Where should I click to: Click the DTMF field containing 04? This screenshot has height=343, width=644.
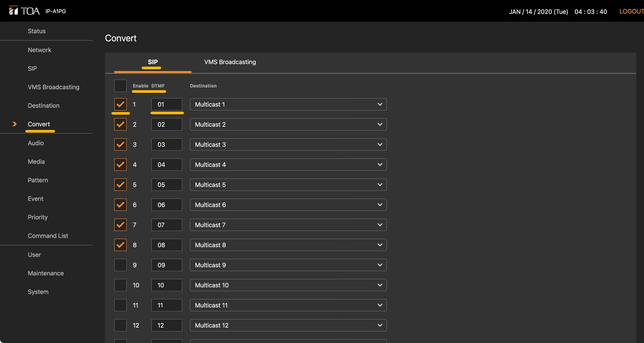point(167,165)
